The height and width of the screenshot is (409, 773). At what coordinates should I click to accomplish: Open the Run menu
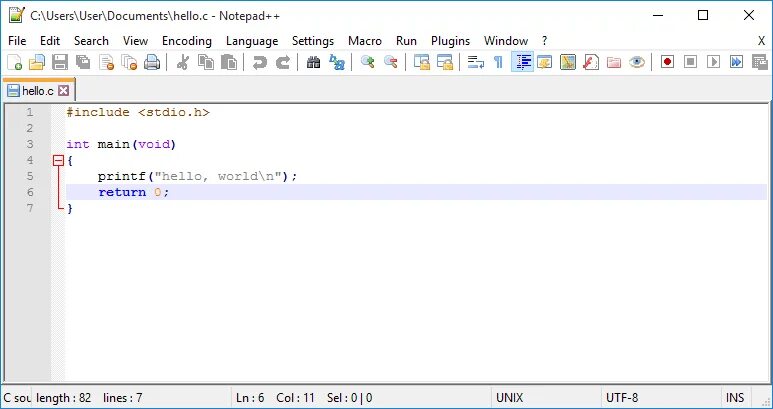tap(406, 41)
